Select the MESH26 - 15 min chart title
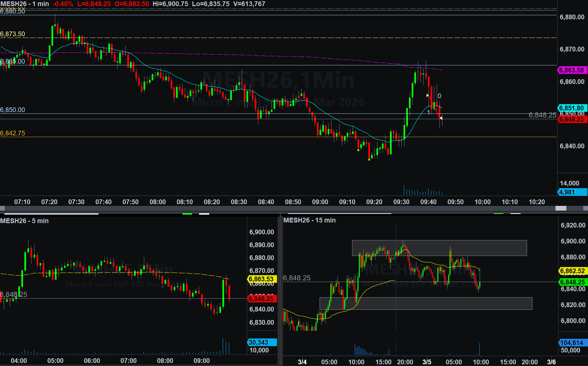Screen dimensions: 588x366 [x=309, y=220]
